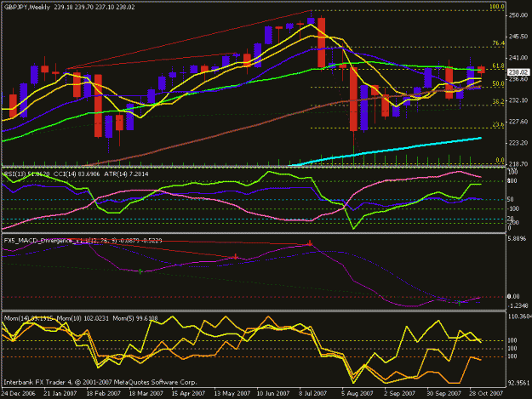Click the green divergence arrow near March 2007
This screenshot has height=399, width=532.
coord(140,271)
